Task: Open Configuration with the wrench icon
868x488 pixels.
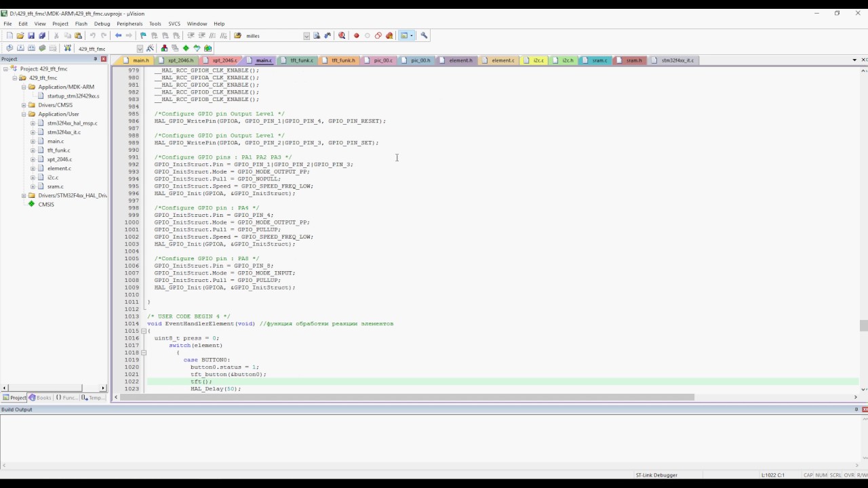Action: [x=424, y=36]
